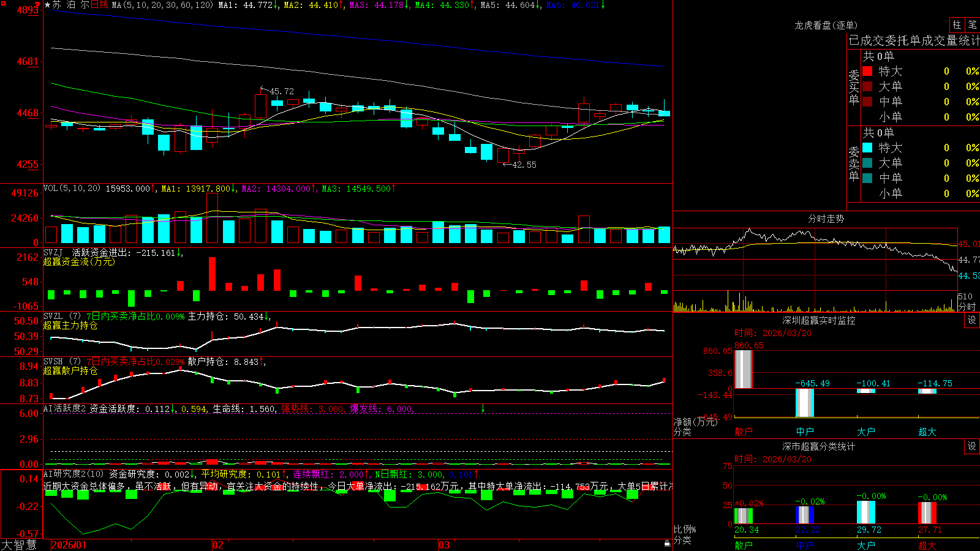The height and width of the screenshot is (551, 980).
Task: Click the AI研究度2(10) indicator label
Action: tap(74, 474)
